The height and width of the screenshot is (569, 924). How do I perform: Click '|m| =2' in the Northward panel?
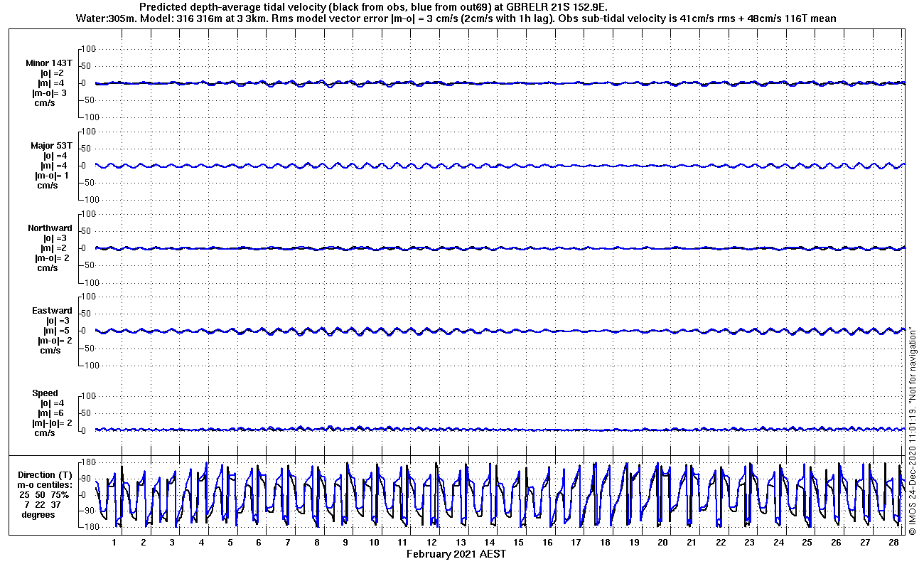(55, 248)
